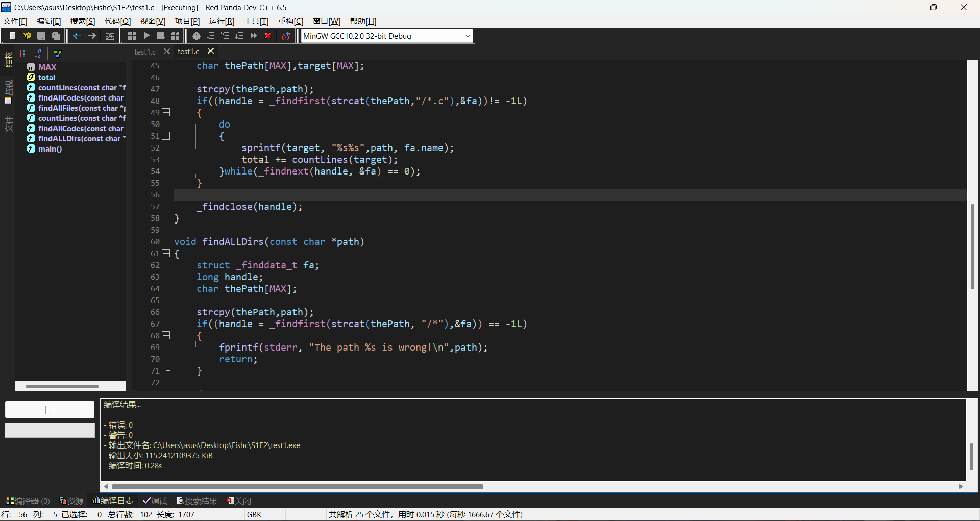
Task: Click the compile log horizontal scrollbar
Action: pyautogui.click(x=297, y=487)
